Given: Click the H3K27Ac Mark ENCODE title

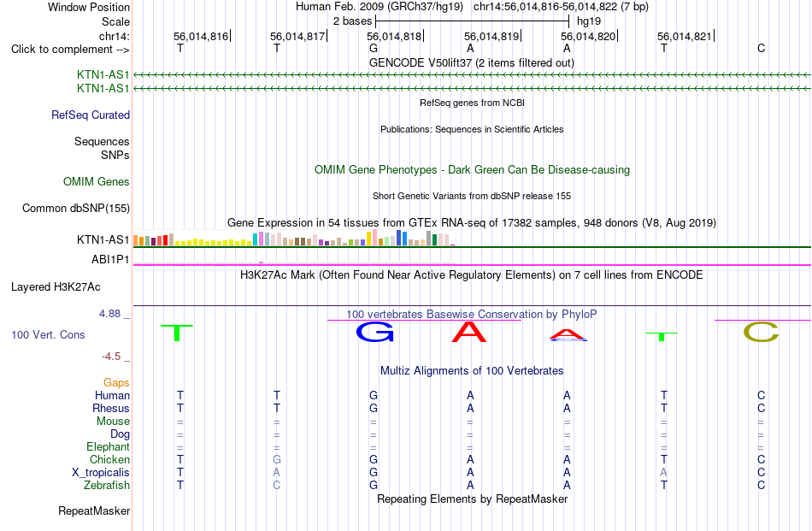Looking at the screenshot, I should 471,274.
